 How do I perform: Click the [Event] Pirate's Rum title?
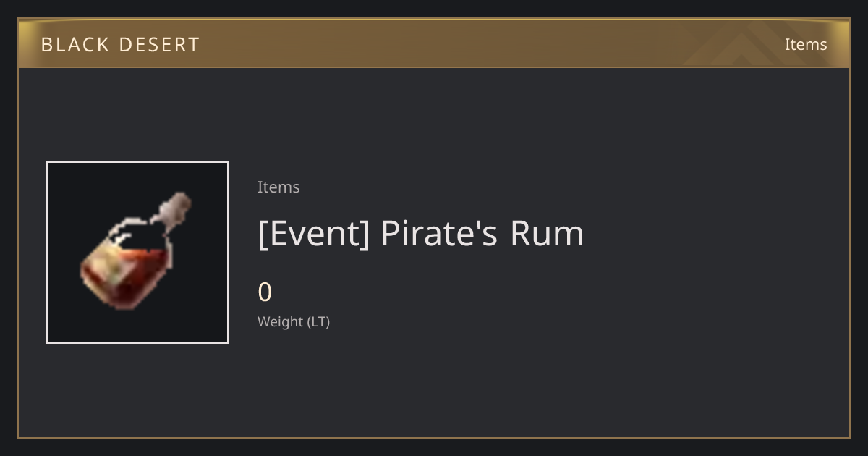click(x=420, y=234)
